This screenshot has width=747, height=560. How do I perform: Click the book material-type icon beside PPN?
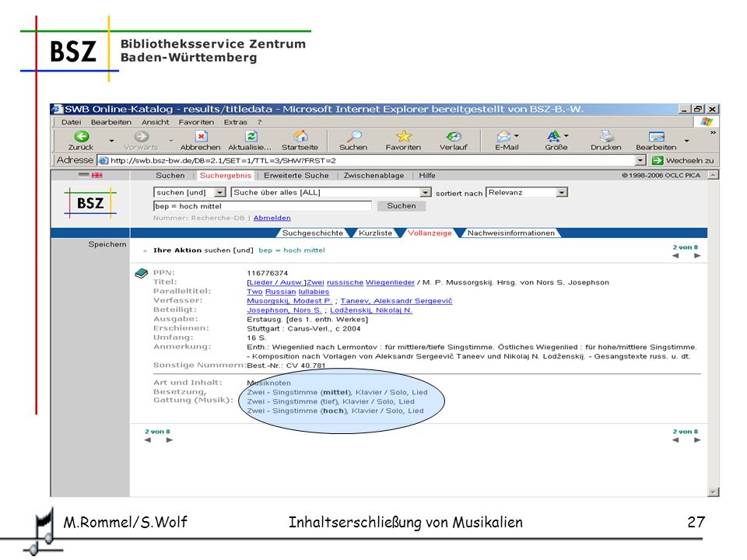click(142, 274)
